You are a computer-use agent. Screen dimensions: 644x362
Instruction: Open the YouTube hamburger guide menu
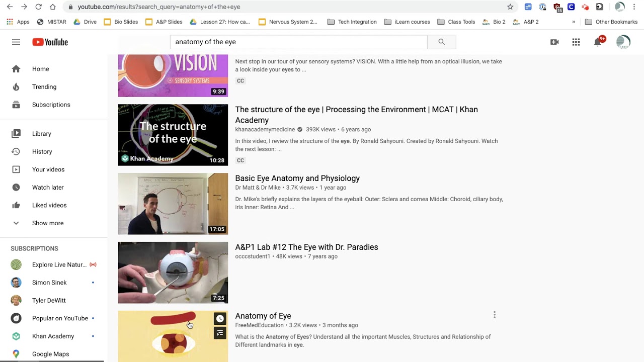click(x=16, y=42)
